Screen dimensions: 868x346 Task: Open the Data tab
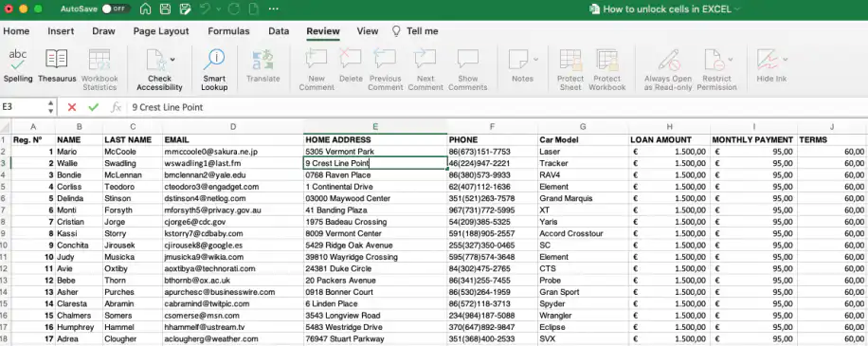point(279,31)
